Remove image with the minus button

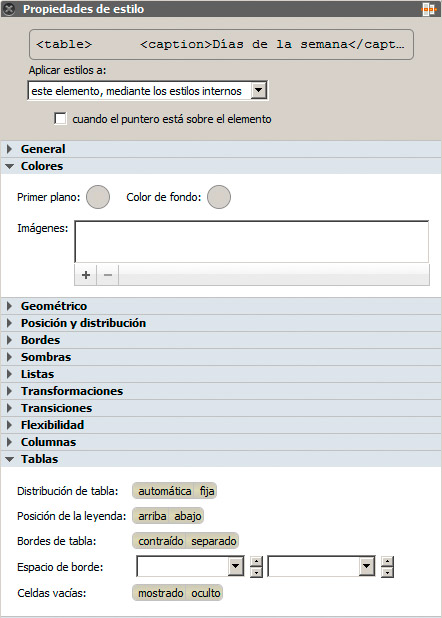[108, 275]
